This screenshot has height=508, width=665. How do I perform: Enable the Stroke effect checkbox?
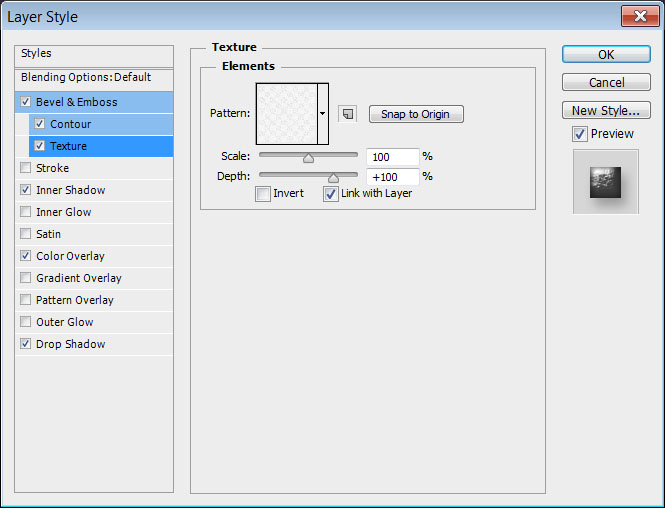(x=26, y=168)
